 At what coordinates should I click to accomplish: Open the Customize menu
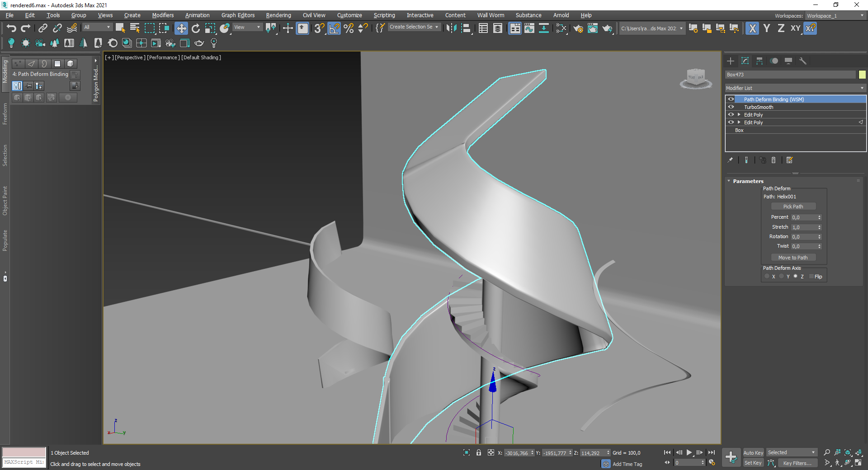pos(349,15)
